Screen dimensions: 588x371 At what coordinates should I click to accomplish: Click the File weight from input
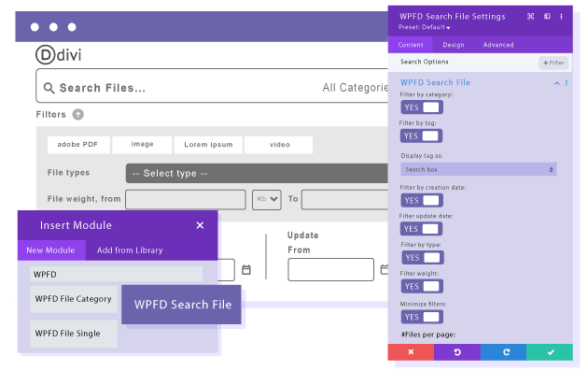point(185,199)
